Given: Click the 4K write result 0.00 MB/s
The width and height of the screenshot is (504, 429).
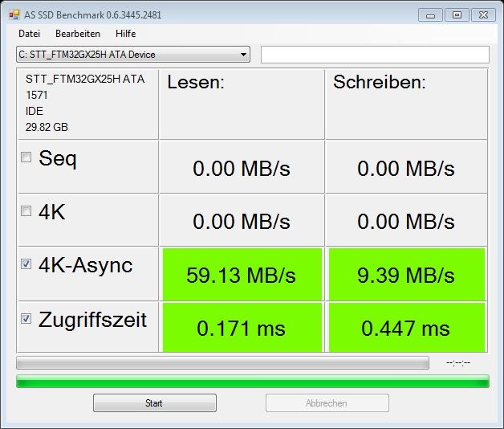Looking at the screenshot, I should pyautogui.click(x=406, y=222).
